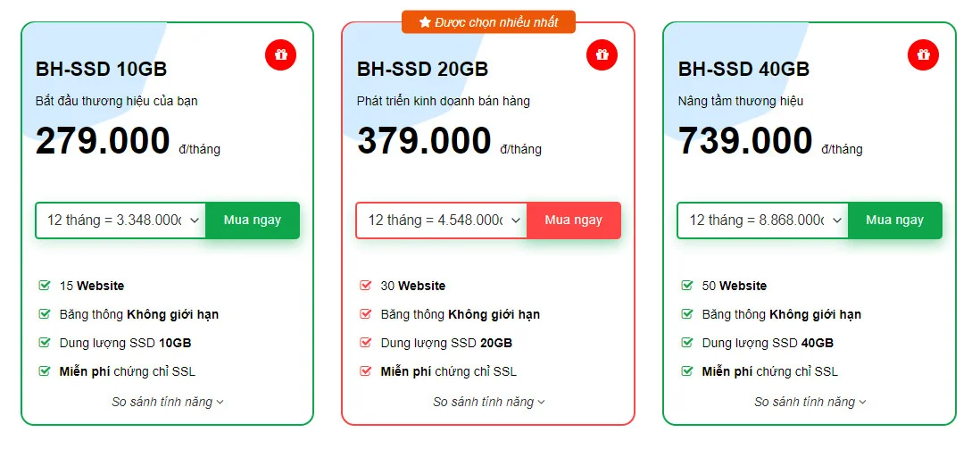Buy the BH-SSD 40GB plan with Mua ngay
The image size is (980, 449).
click(894, 220)
